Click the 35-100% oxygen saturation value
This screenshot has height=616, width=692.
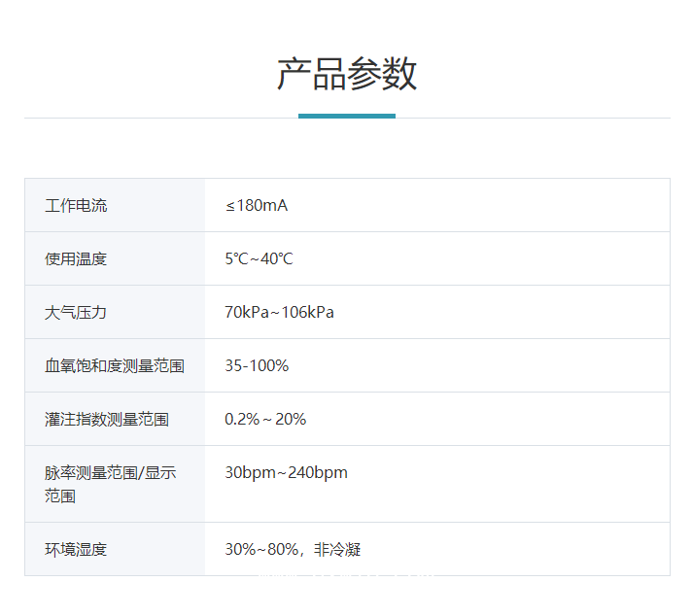point(257,366)
